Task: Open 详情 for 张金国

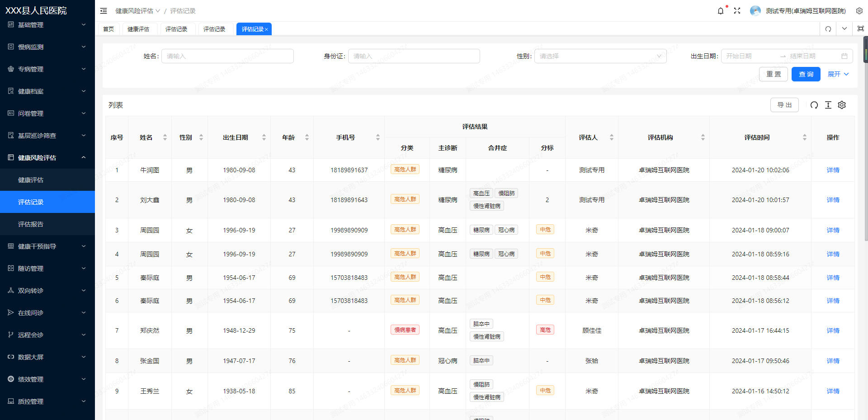Action: (833, 361)
